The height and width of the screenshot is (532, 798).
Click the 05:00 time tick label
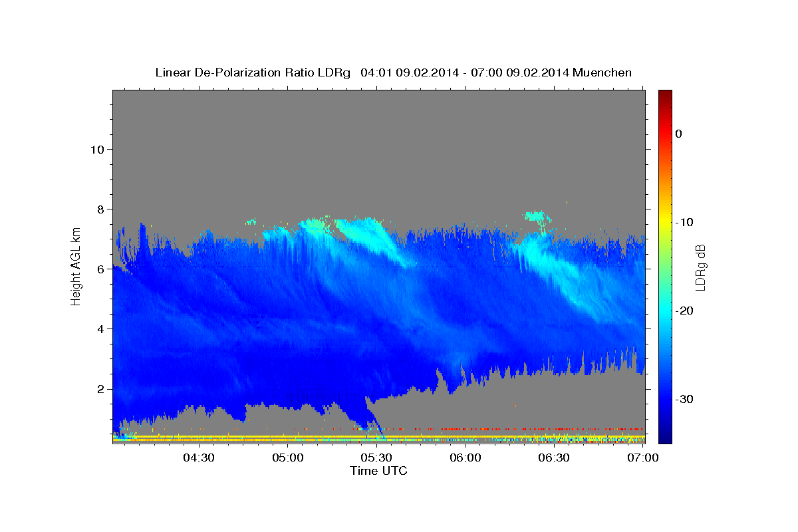pos(288,458)
